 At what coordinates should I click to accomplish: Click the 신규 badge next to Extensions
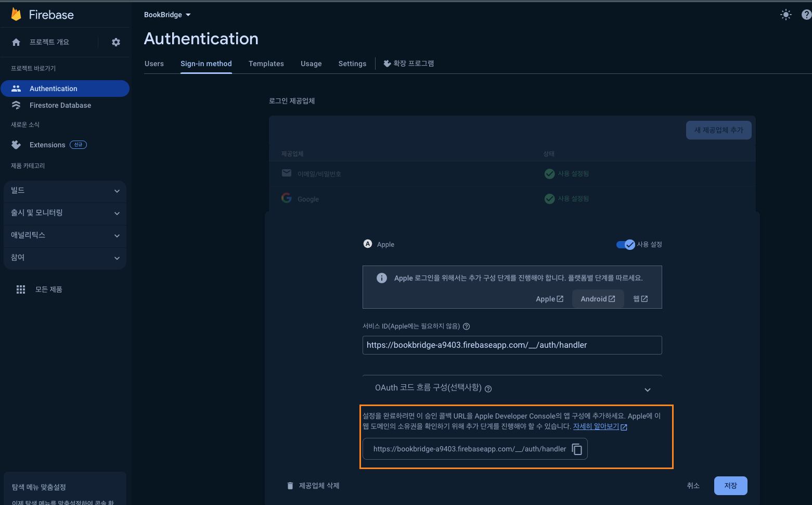pyautogui.click(x=79, y=145)
